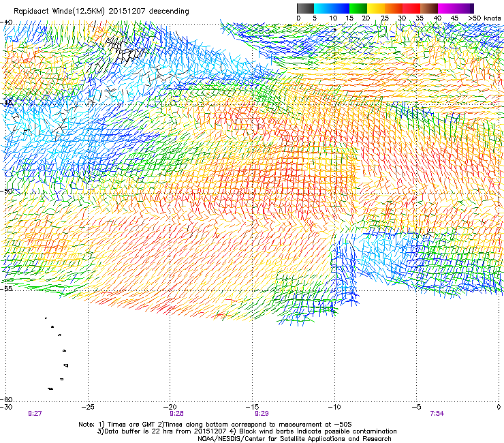Image resolution: width=504 pixels, height=443 pixels.
Task: Click the legend scale value "20"
Action: [366, 18]
